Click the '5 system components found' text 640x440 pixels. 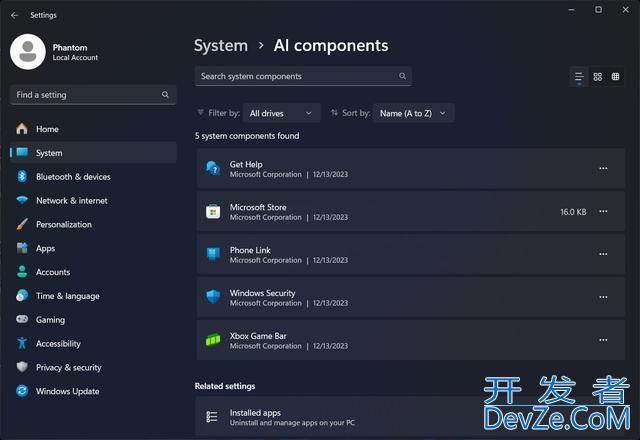247,136
